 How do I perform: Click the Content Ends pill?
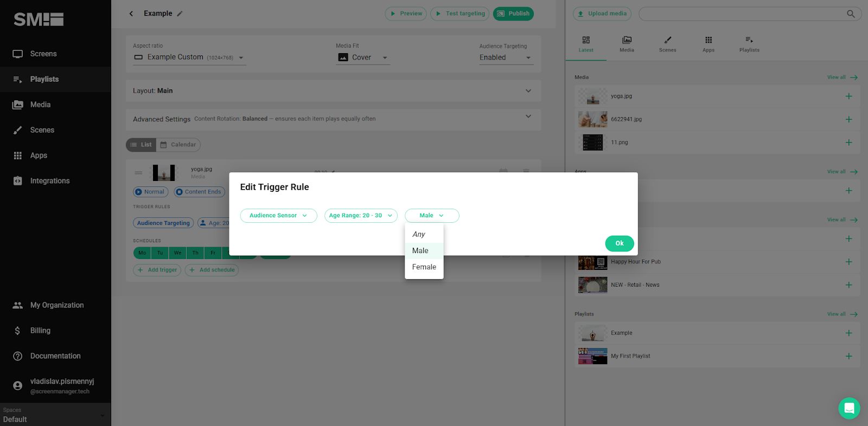(199, 192)
